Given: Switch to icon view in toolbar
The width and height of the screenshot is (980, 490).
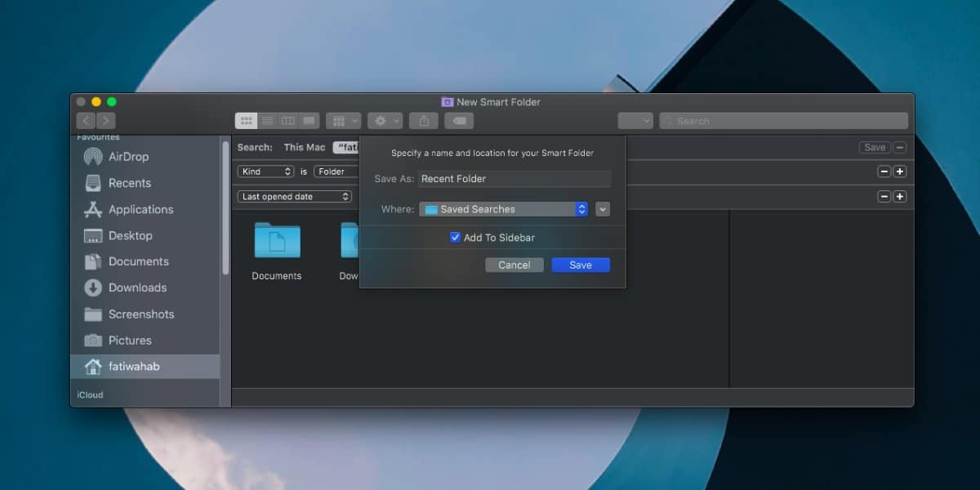Looking at the screenshot, I should click(x=246, y=121).
